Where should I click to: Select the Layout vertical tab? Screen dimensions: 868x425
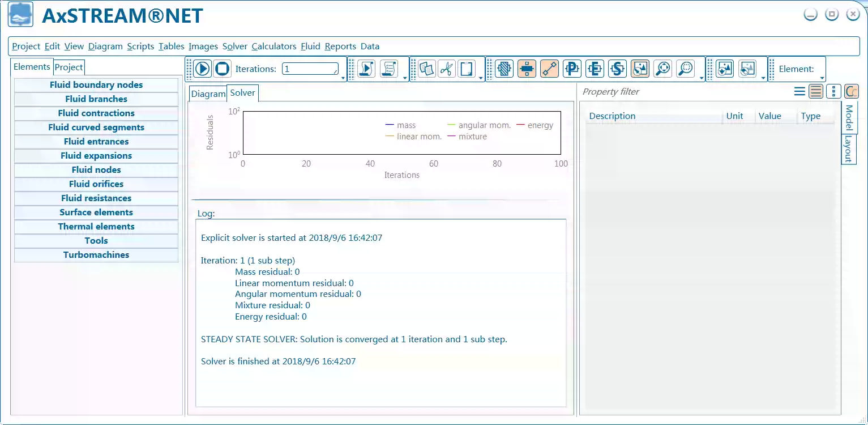[x=848, y=149]
